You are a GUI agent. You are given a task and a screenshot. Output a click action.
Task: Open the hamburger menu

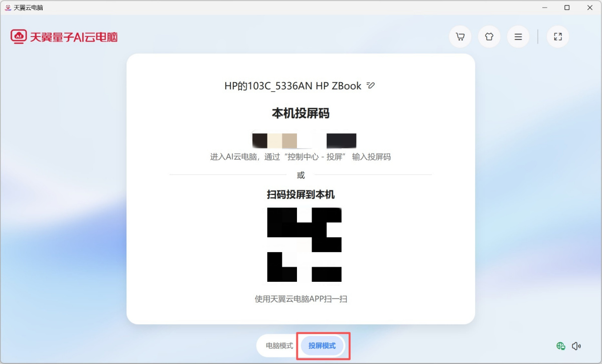pos(518,37)
